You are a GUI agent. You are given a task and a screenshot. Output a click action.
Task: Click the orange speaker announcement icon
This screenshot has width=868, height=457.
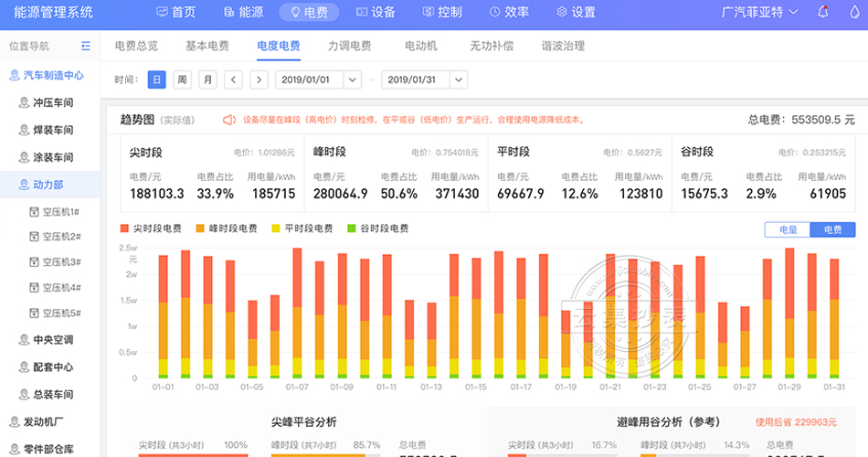pyautogui.click(x=230, y=119)
